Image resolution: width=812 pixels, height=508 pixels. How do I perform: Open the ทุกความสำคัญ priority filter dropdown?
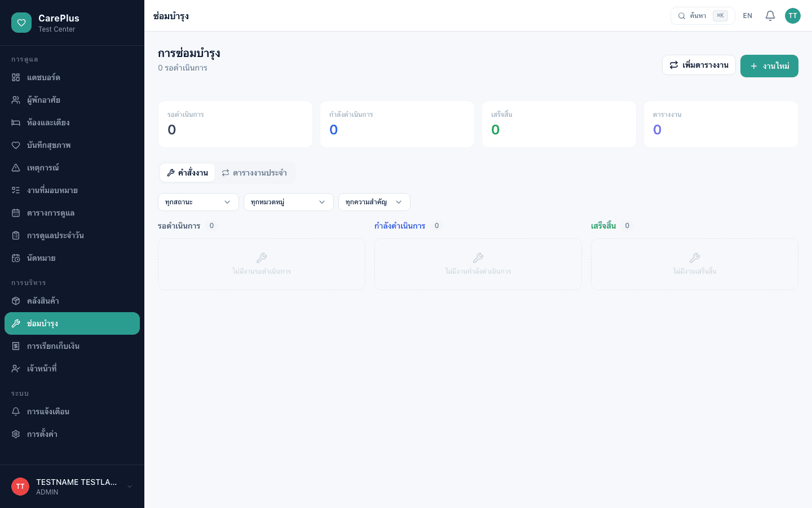[x=374, y=202]
